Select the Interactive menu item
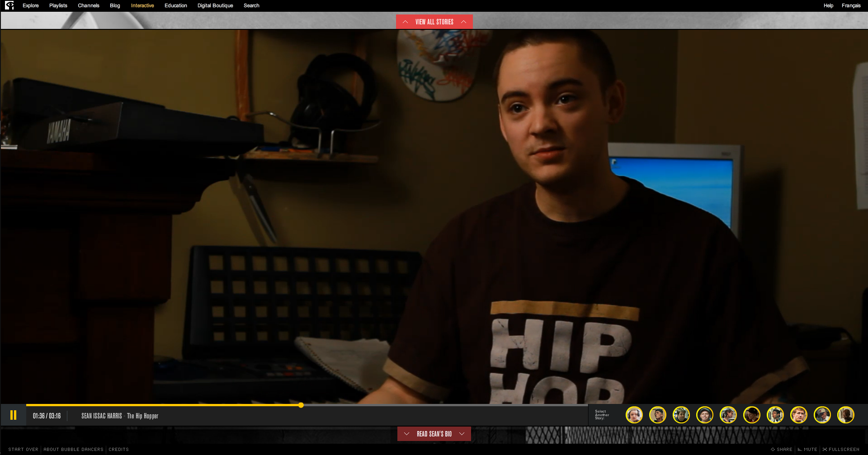868x455 pixels. pyautogui.click(x=142, y=5)
